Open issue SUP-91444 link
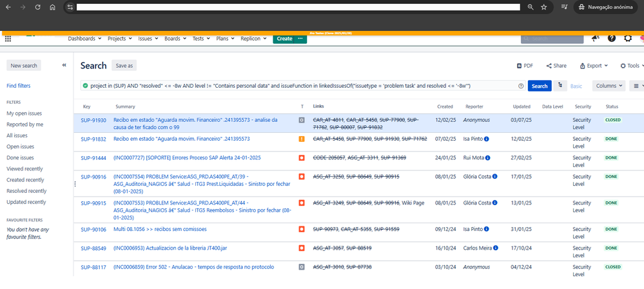Screen dimensions: 644x289 click(x=93, y=158)
